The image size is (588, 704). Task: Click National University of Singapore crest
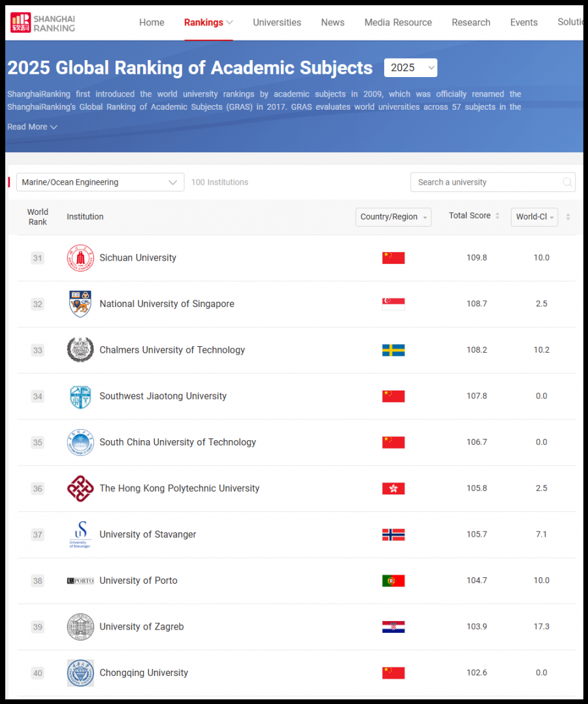coord(80,304)
